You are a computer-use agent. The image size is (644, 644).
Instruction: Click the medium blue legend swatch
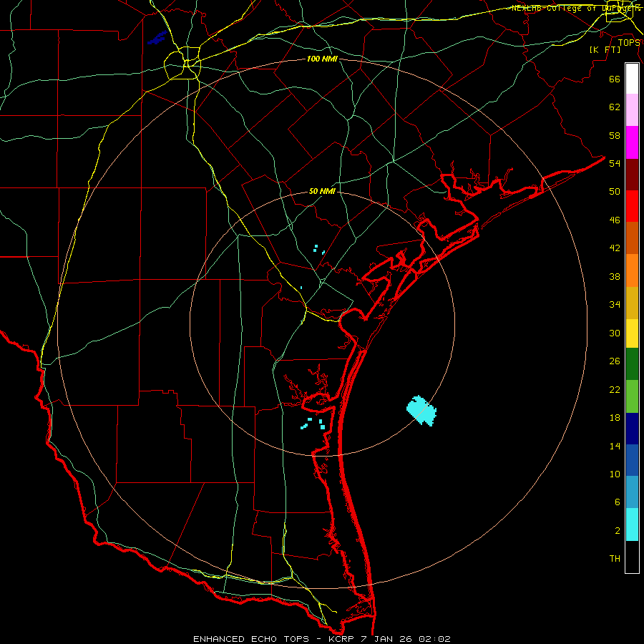(632, 460)
